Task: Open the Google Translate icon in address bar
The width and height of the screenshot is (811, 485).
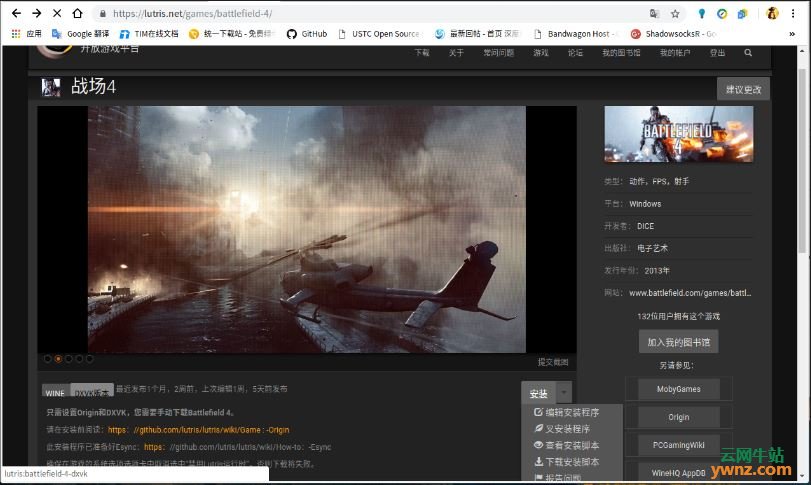Action: pos(654,13)
